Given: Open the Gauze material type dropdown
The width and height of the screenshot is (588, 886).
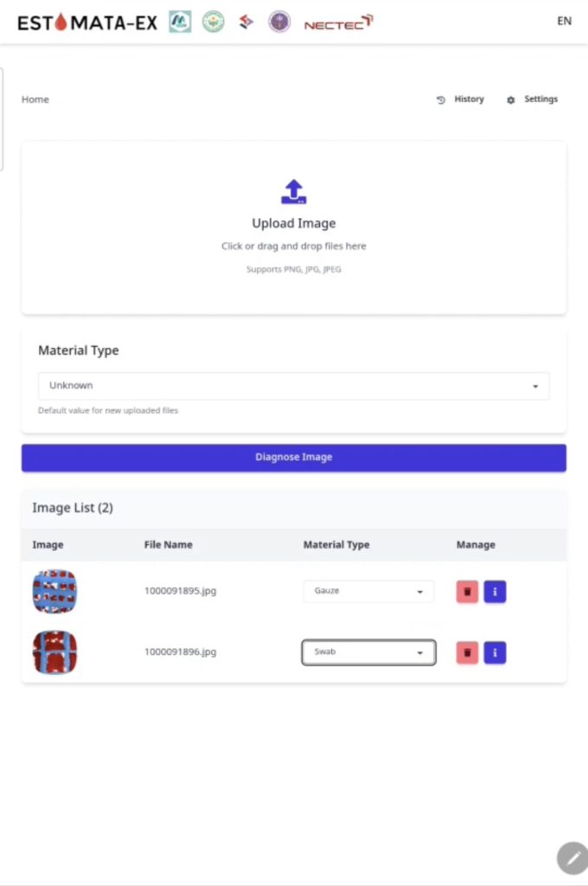Looking at the screenshot, I should point(368,591).
